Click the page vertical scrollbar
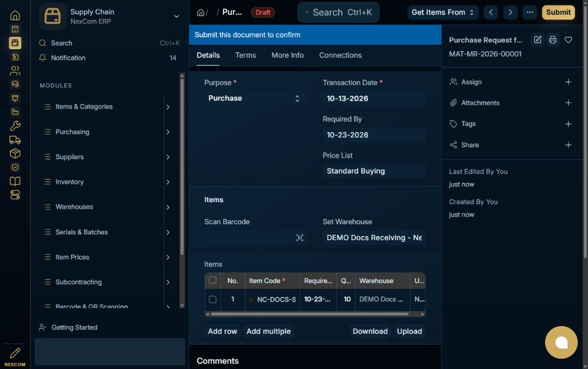The image size is (588, 369). pos(585,132)
